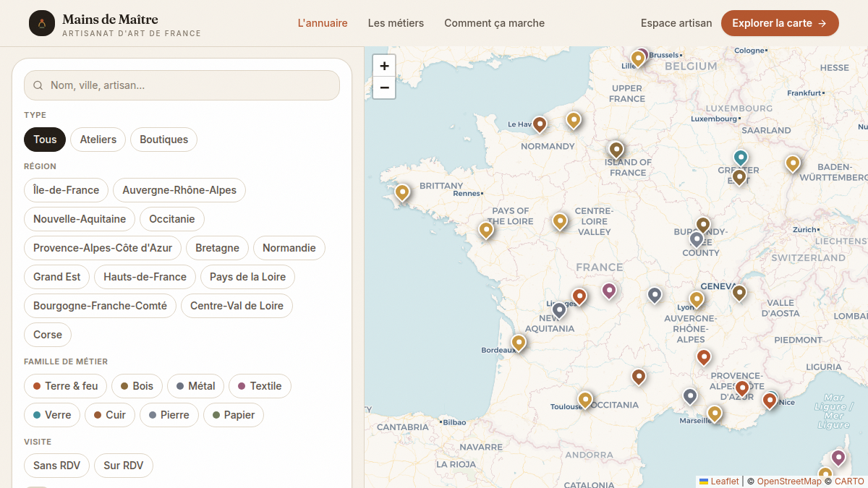The width and height of the screenshot is (868, 488).
Task: Toggle the Grand Est region filter
Action: [57, 277]
